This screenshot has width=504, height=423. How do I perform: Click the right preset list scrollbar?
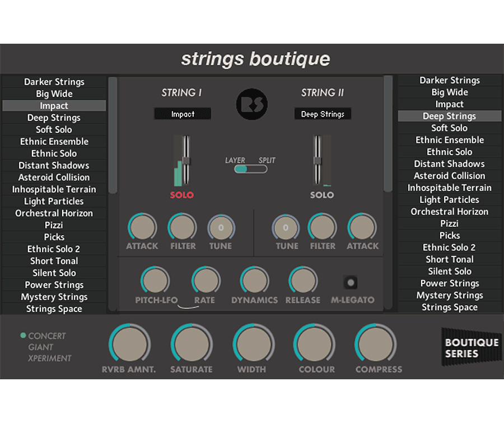[x=388, y=133]
